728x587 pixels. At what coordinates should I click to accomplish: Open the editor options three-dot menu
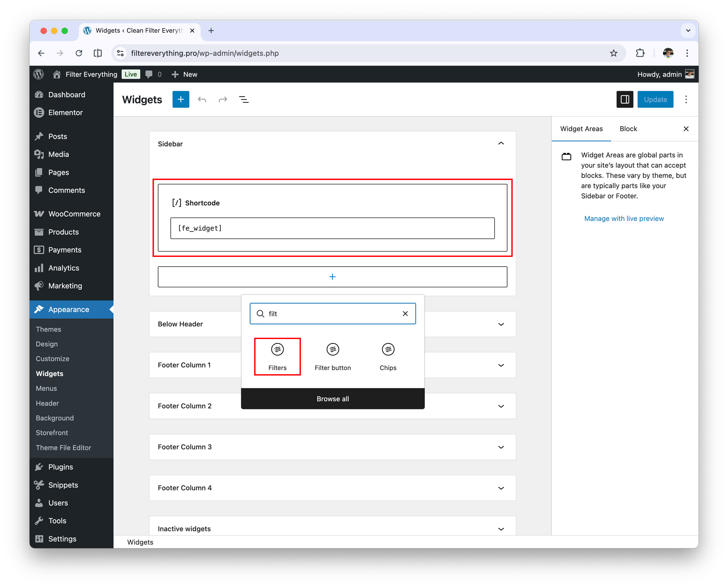click(686, 100)
